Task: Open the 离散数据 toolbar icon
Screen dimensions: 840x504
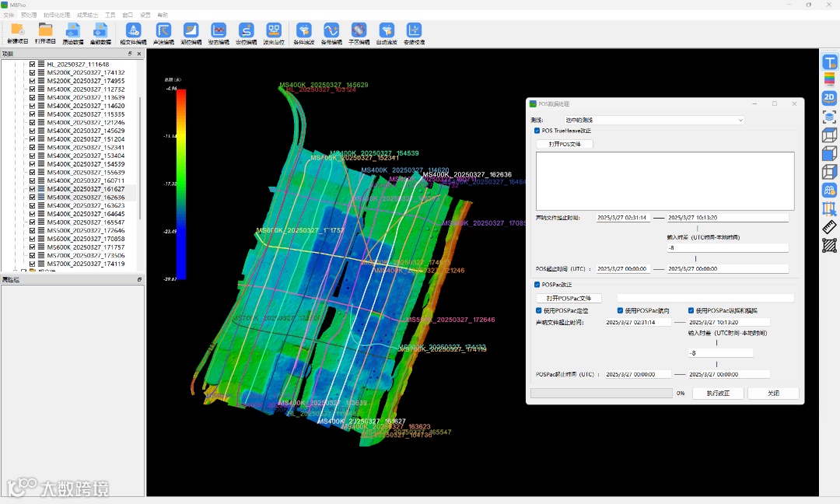Action: point(100,33)
